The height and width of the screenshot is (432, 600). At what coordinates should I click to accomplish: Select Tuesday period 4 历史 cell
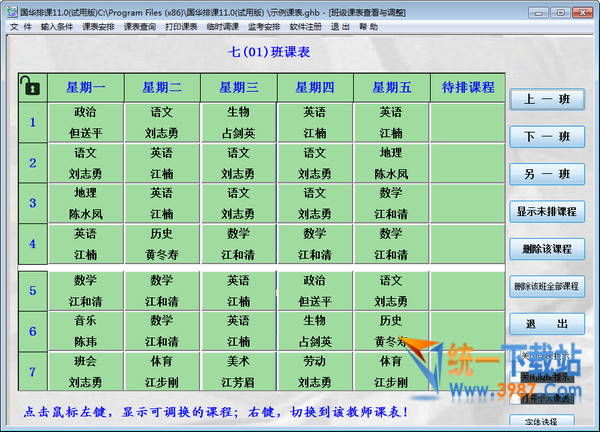161,243
